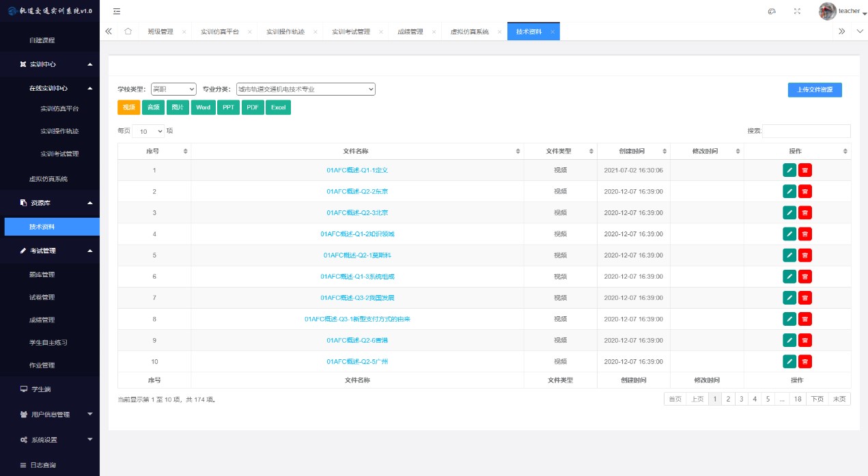This screenshot has height=476, width=868.
Task: Collapse the sidebar with the hamburger icon
Action: click(117, 11)
